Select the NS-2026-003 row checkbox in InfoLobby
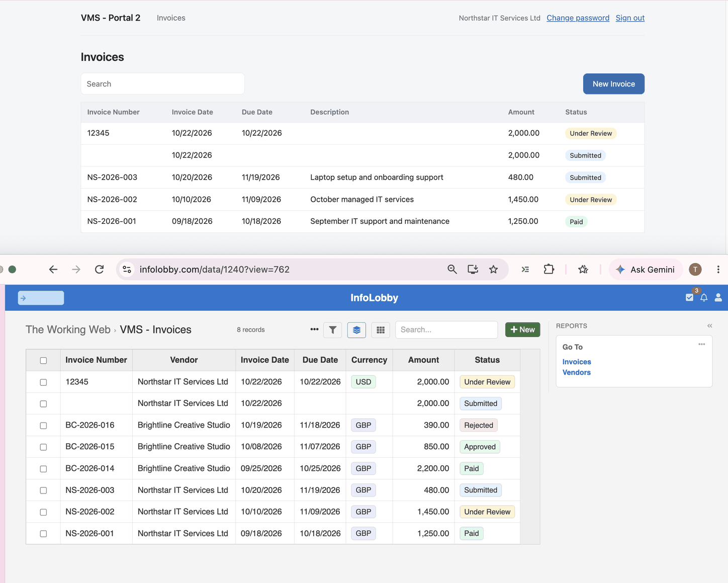Screen dimensions: 728x583 (x=43, y=490)
